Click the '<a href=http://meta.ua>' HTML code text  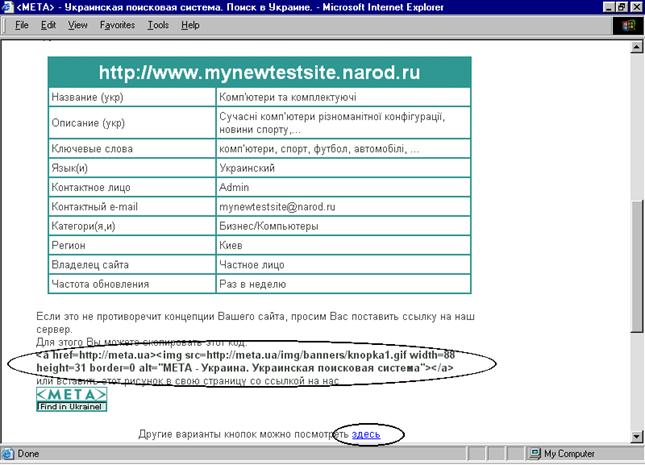click(x=246, y=361)
